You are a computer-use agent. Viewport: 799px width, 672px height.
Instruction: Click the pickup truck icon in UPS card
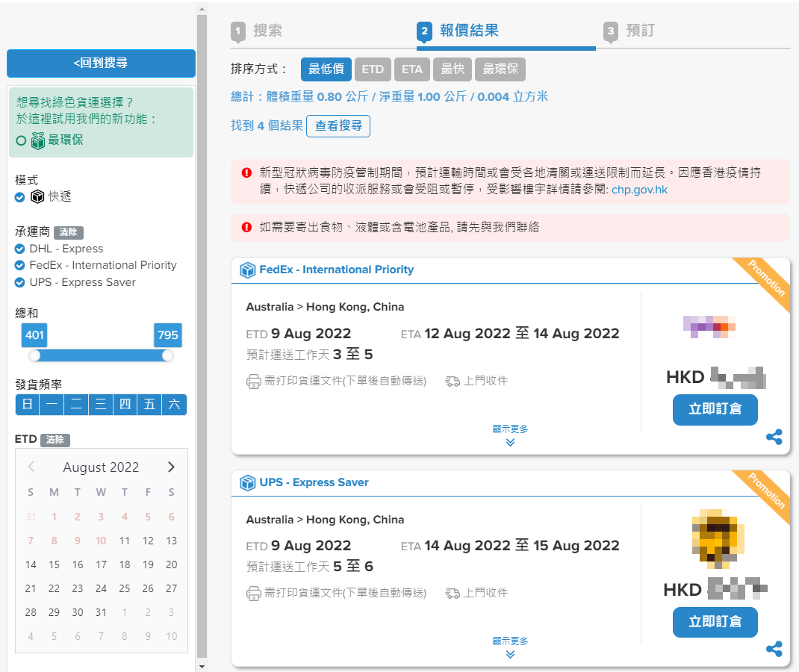pyautogui.click(x=453, y=593)
